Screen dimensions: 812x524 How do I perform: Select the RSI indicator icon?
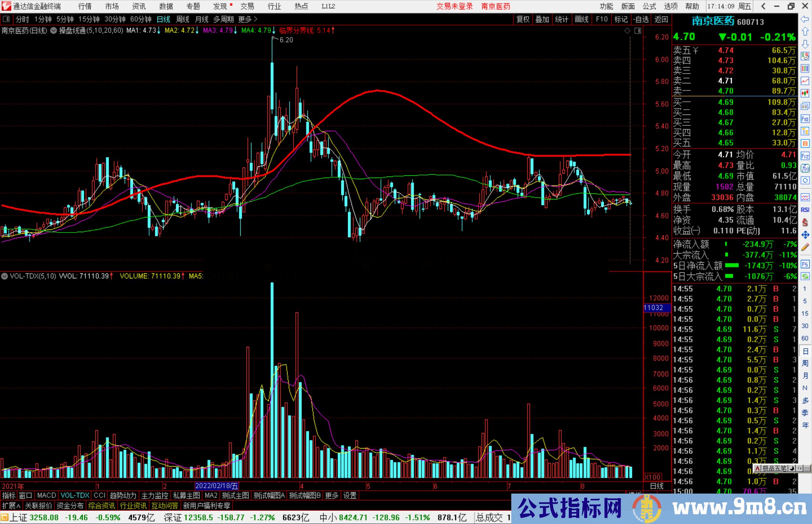pos(805,210)
